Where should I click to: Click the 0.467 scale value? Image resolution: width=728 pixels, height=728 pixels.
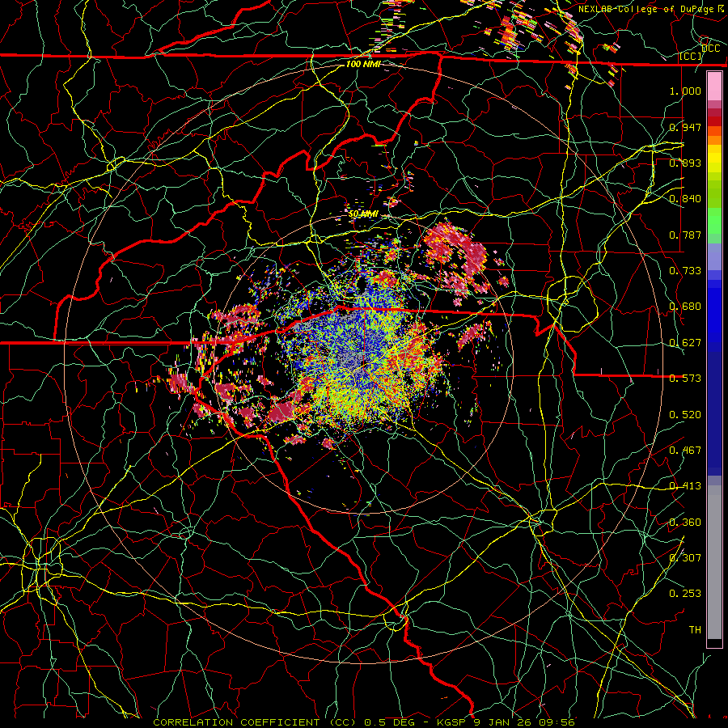coord(685,451)
